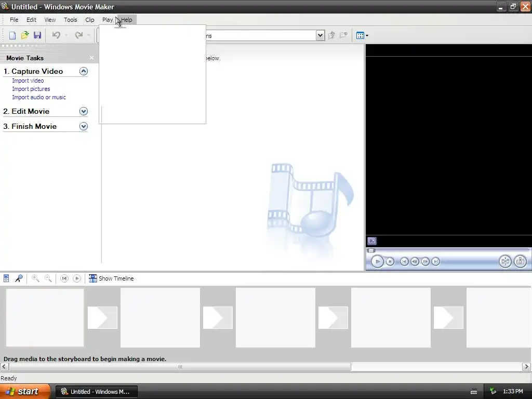Open the Tools menu
This screenshot has height=399, width=532.
(71, 20)
